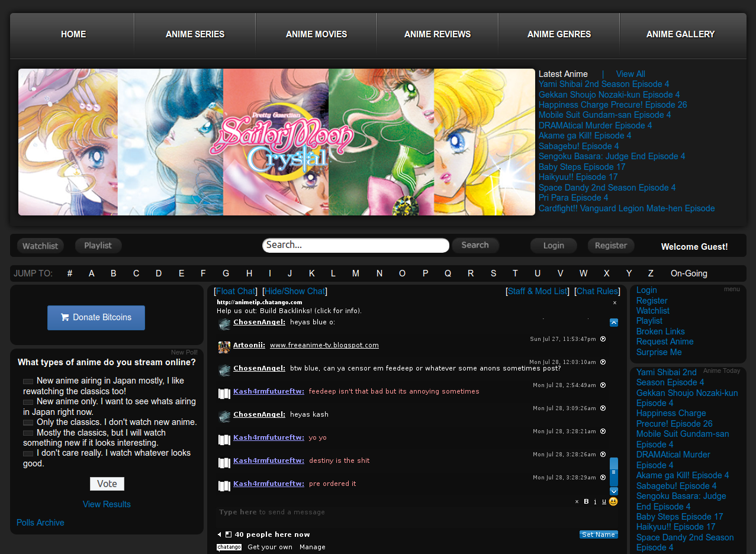756x554 pixels.
Task: Close the chat box with the top X
Action: 615,302
